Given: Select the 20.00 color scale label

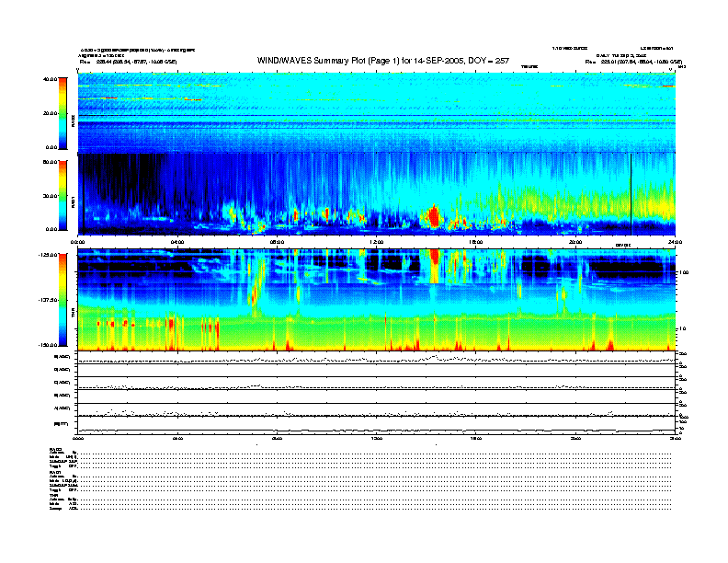Looking at the screenshot, I should click(50, 113).
